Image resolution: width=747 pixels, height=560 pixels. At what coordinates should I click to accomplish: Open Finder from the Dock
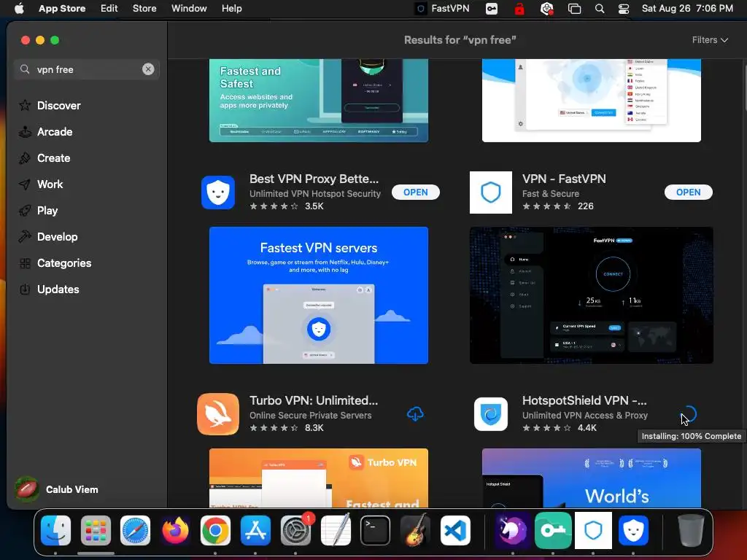coord(55,530)
